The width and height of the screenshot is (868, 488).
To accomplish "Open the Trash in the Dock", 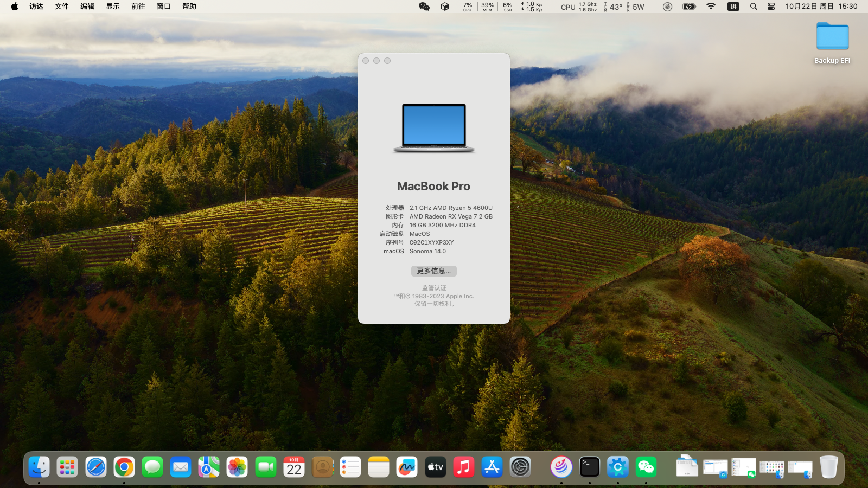I will pos(828,467).
